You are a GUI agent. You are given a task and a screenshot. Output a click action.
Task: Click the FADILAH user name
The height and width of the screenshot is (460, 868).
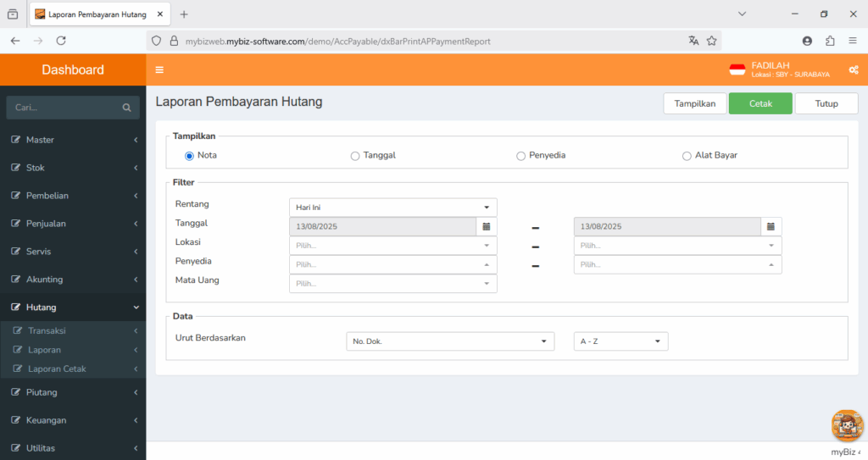pos(771,65)
